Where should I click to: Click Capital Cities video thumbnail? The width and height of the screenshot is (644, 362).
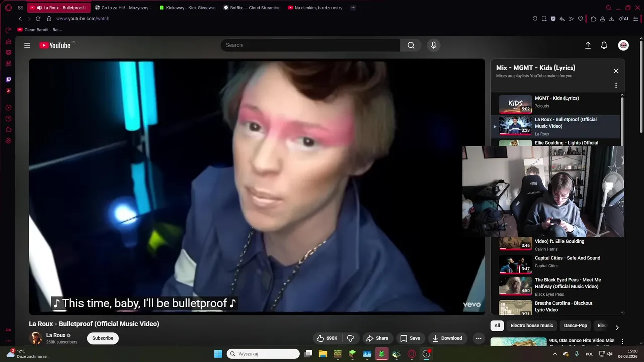pyautogui.click(x=515, y=264)
